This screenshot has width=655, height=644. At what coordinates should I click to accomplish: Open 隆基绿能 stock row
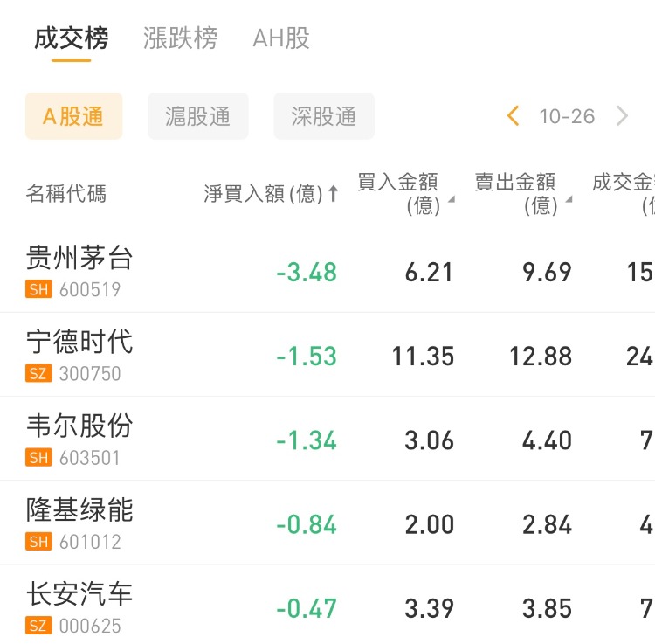pyautogui.click(x=79, y=509)
